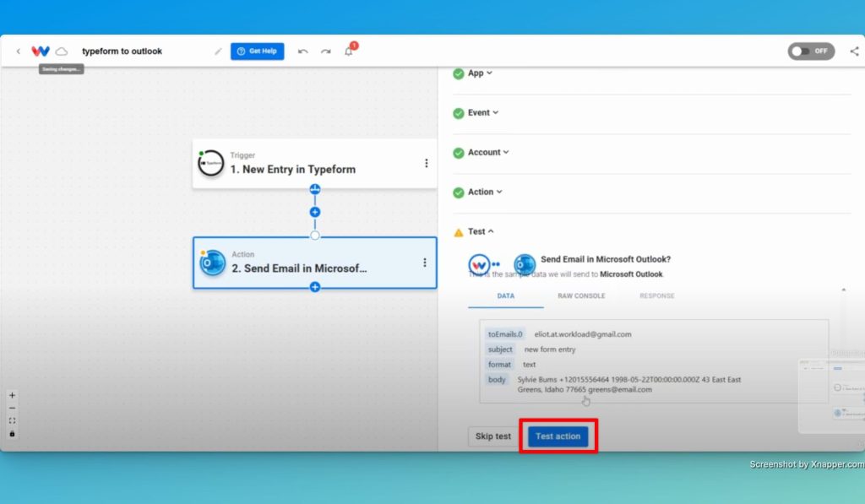The image size is (865, 504).
Task: Switch to RAW CONSOLE tab
Action: pos(581,296)
